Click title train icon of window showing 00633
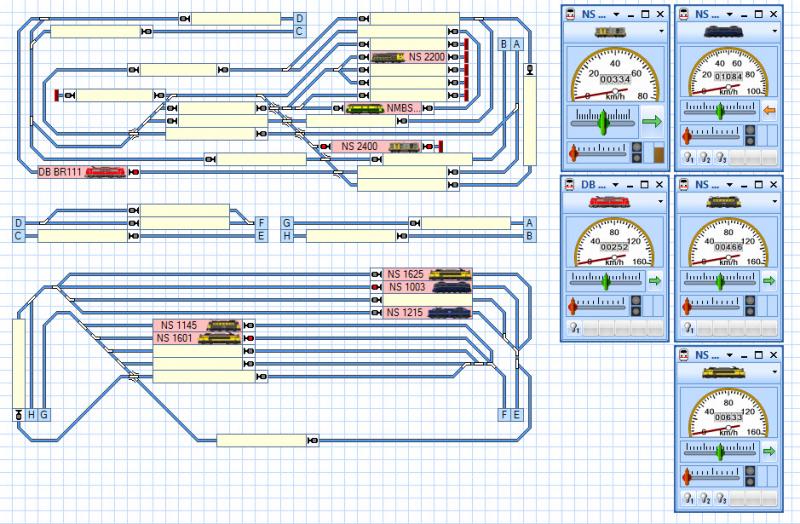 tap(685, 355)
